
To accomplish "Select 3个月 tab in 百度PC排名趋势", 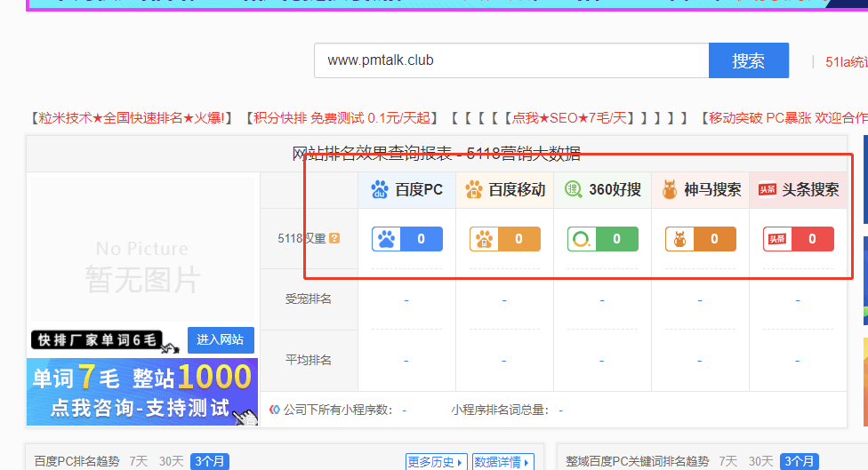I will (x=210, y=461).
